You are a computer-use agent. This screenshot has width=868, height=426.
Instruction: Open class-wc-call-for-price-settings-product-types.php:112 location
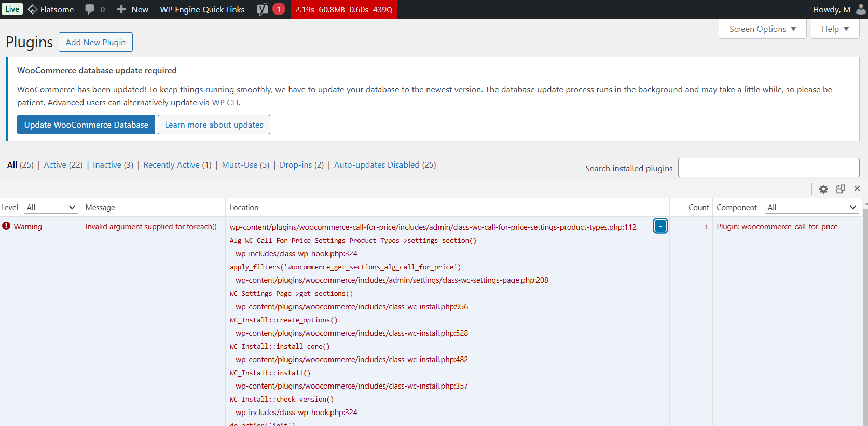point(433,227)
